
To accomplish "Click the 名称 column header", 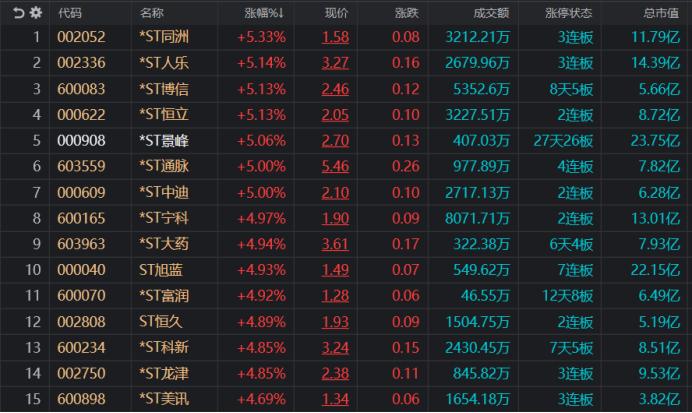I will click(x=152, y=13).
